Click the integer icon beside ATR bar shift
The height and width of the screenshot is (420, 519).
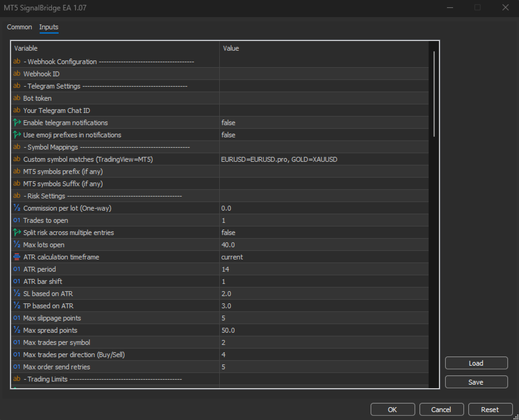[x=17, y=281]
